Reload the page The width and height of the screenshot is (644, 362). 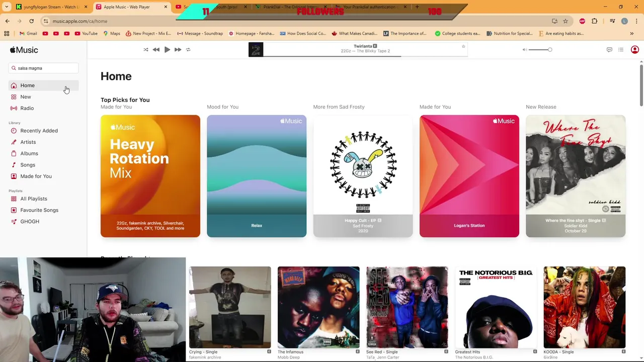point(31,21)
